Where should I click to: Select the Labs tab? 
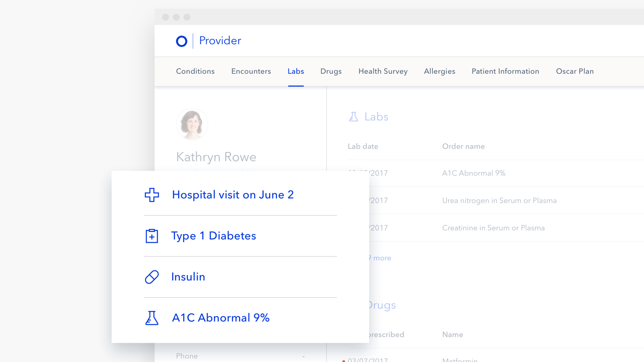(296, 71)
